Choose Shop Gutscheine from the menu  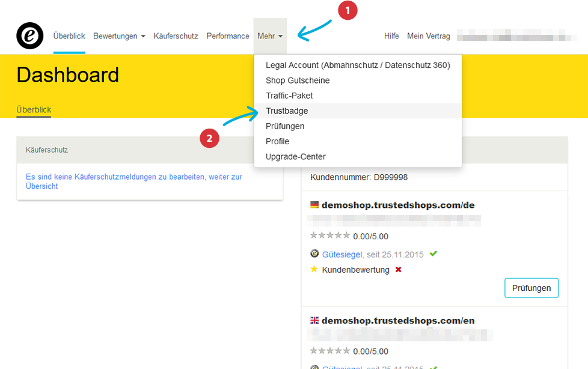358,81
